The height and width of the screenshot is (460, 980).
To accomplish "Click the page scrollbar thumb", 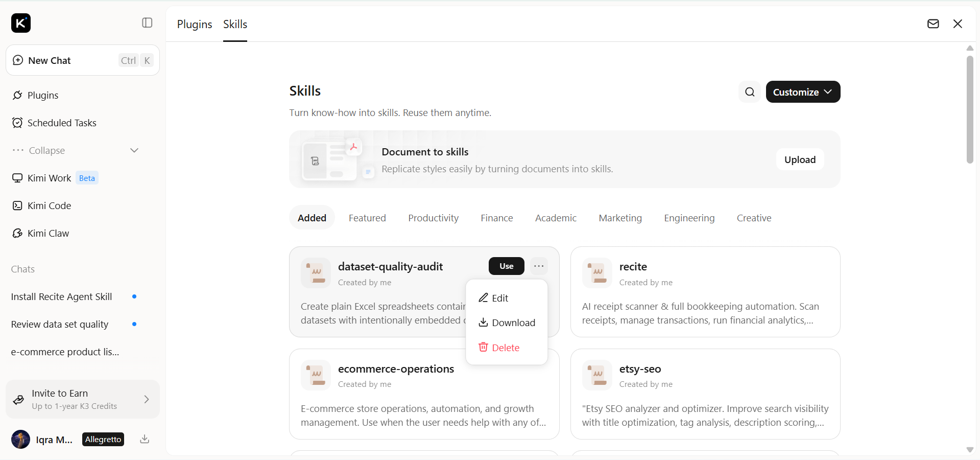I will click(x=970, y=109).
